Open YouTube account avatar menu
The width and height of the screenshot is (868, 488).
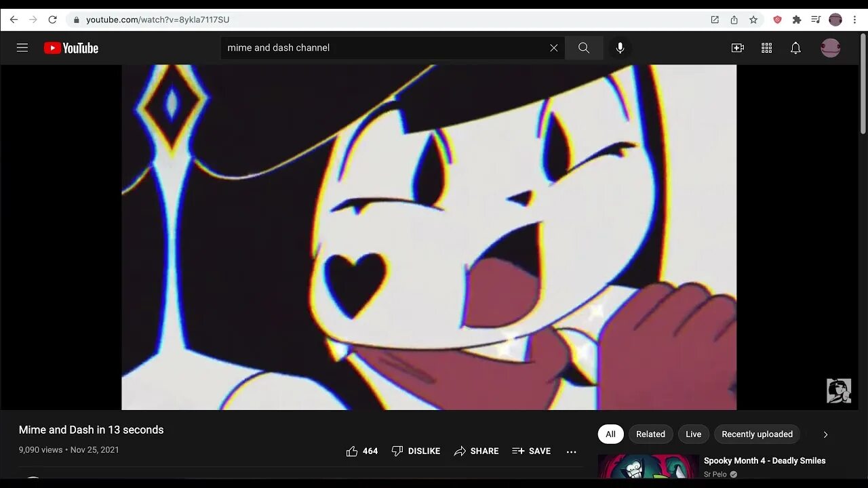[x=831, y=47]
